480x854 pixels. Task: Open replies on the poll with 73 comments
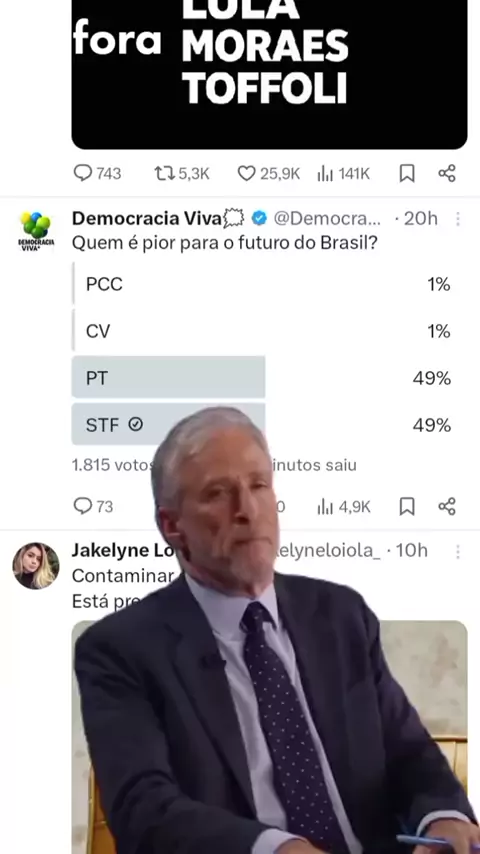93,507
